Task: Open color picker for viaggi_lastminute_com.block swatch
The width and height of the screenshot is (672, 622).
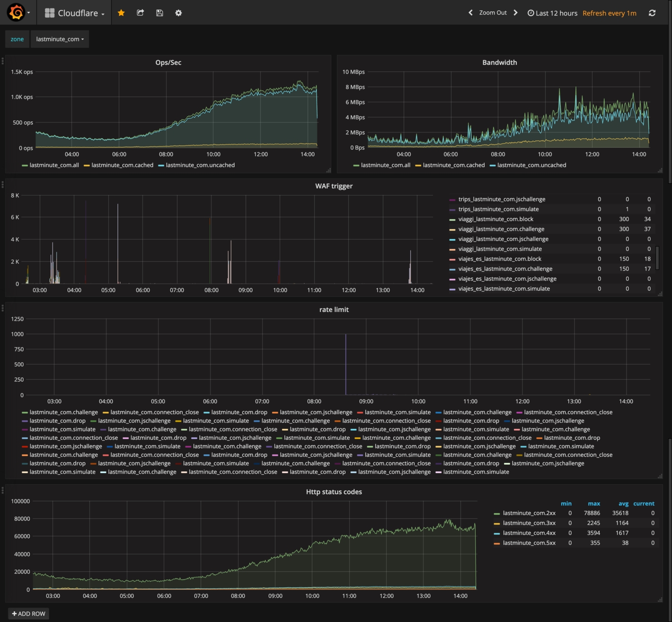Action: (452, 220)
